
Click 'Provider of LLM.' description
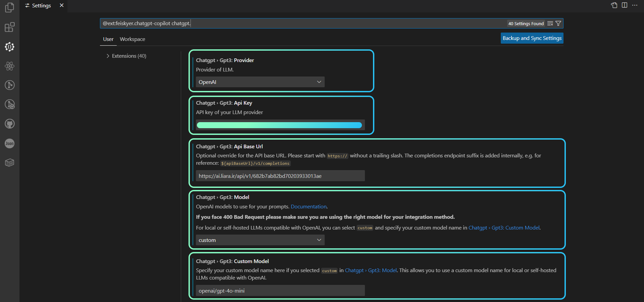tap(215, 70)
